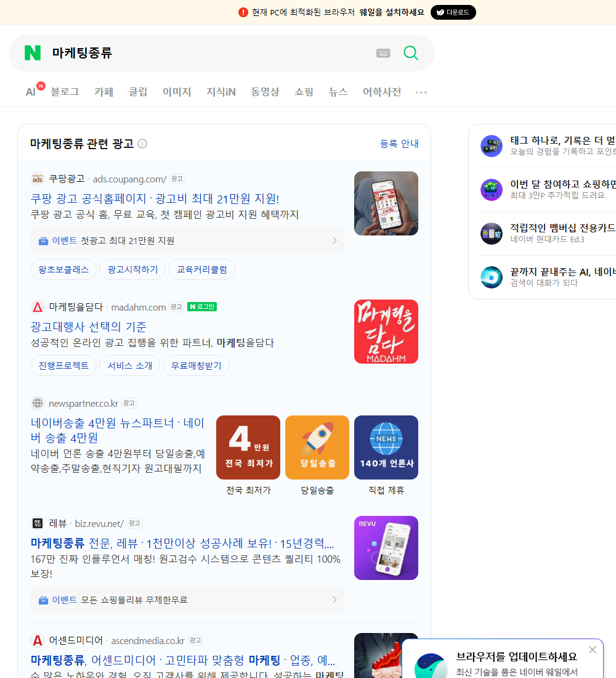
Task: Click the gift icon in 첫광고 event row
Action: pos(43,241)
